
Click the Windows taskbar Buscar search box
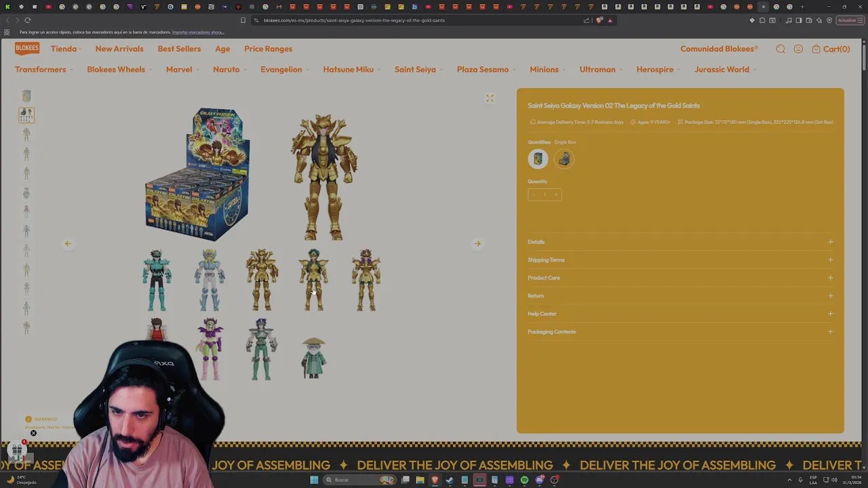tap(358, 480)
